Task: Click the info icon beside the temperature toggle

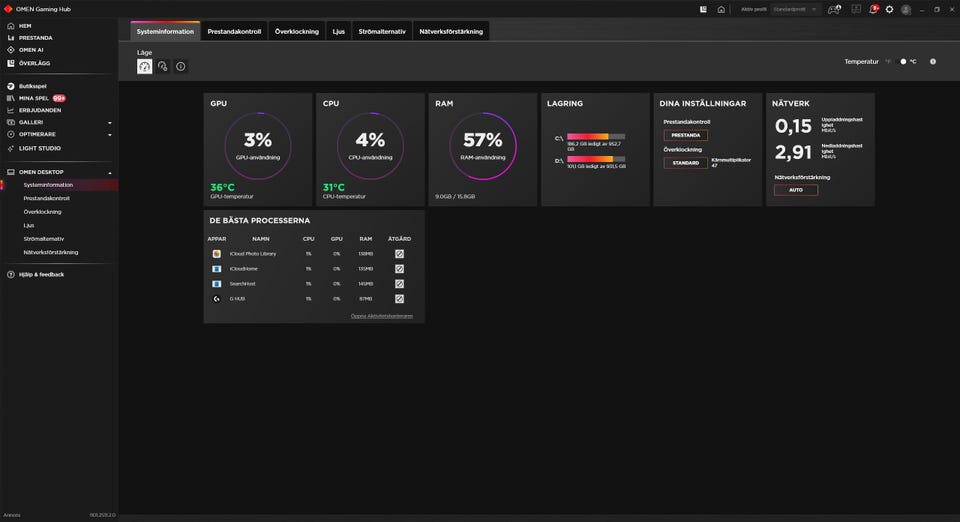Action: click(x=933, y=61)
